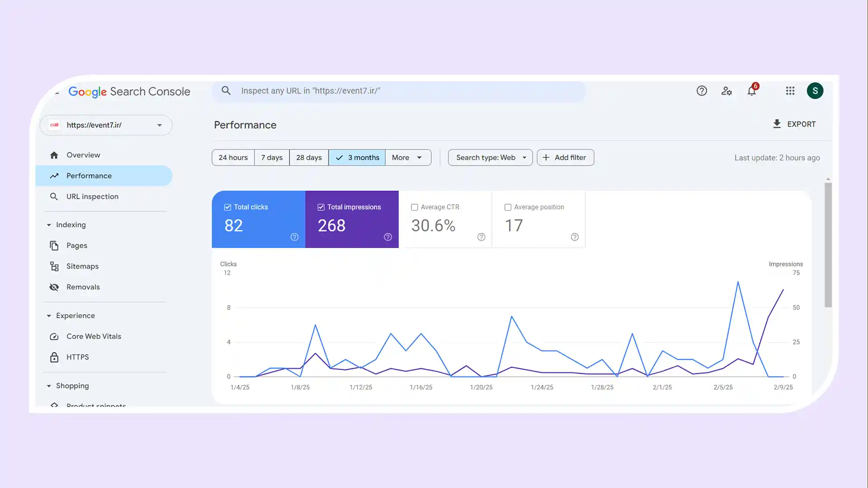Screen dimensions: 868x488
Task: Go to Overview in sidebar
Action: tap(83, 155)
